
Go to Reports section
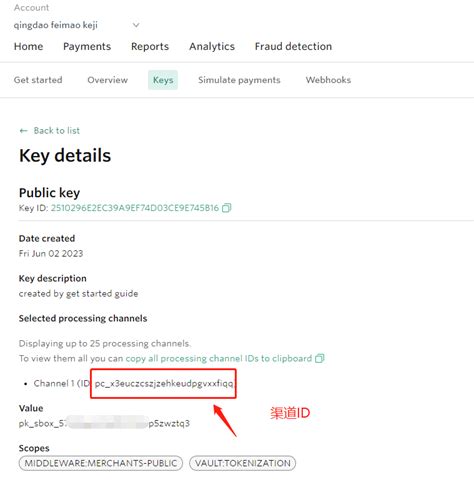pyautogui.click(x=150, y=46)
